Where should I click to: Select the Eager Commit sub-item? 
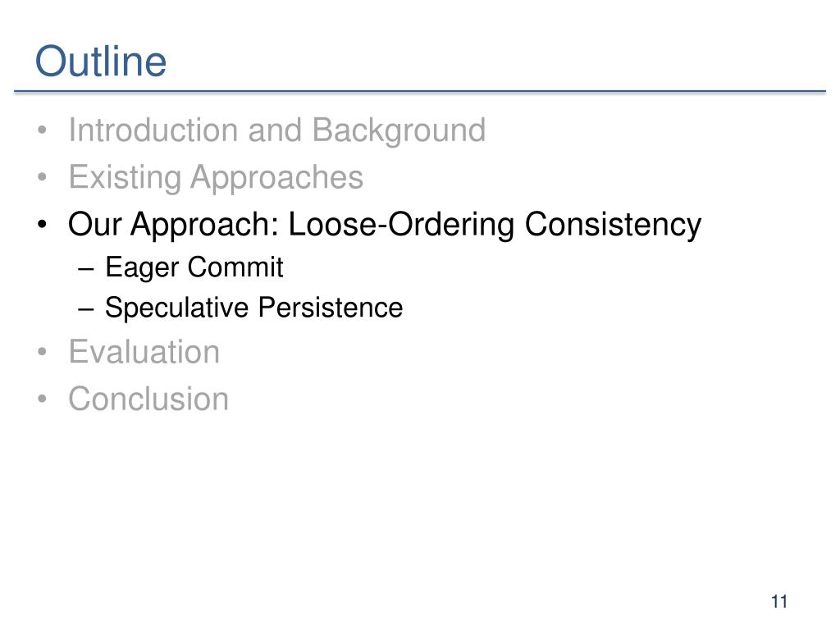[x=194, y=267]
